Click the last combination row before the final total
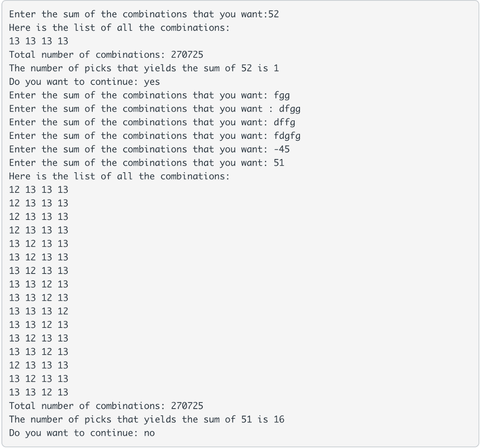Image resolution: width=480 pixels, height=448 pixels. [x=38, y=392]
